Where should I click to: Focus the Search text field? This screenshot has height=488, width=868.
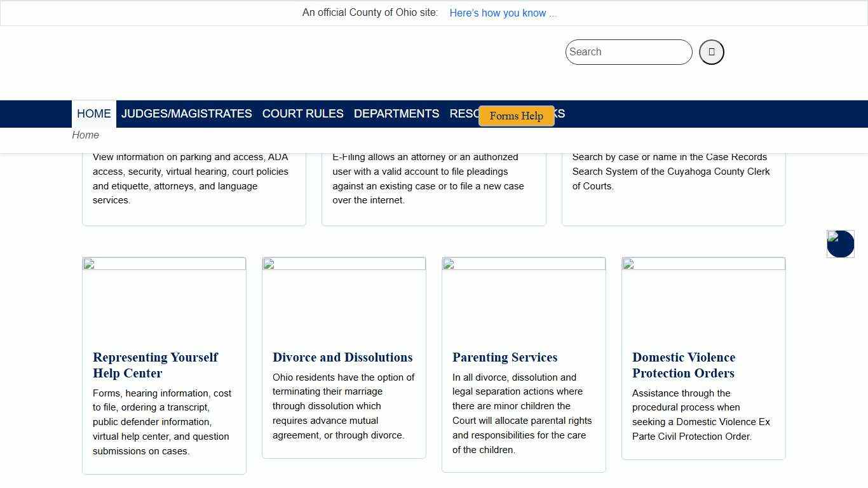[x=628, y=52]
